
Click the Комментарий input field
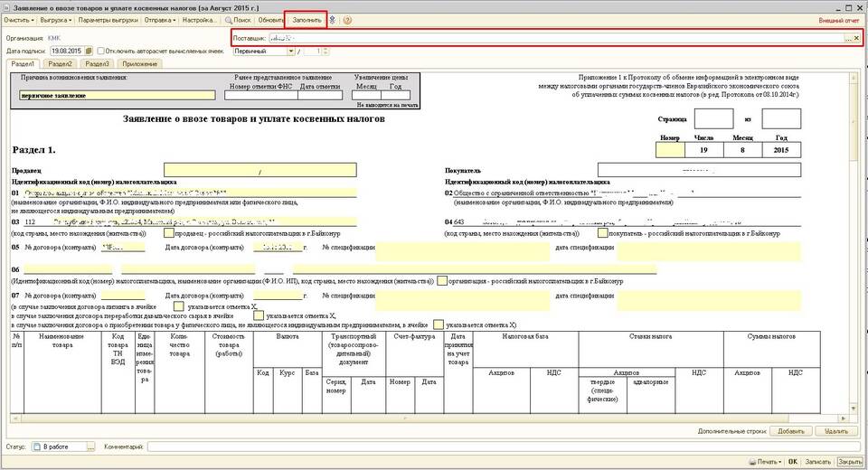[x=502, y=446]
